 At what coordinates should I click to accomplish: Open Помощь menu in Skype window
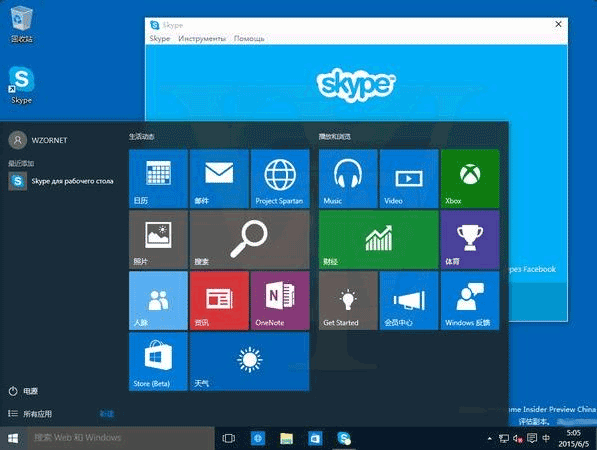pyautogui.click(x=249, y=38)
